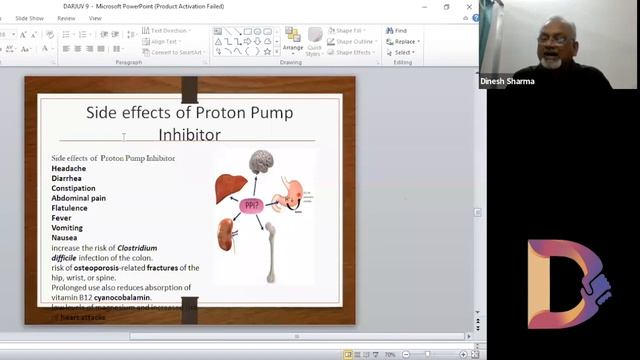640x360 pixels.
Task: Click Replace in Editing group
Action: [403, 42]
